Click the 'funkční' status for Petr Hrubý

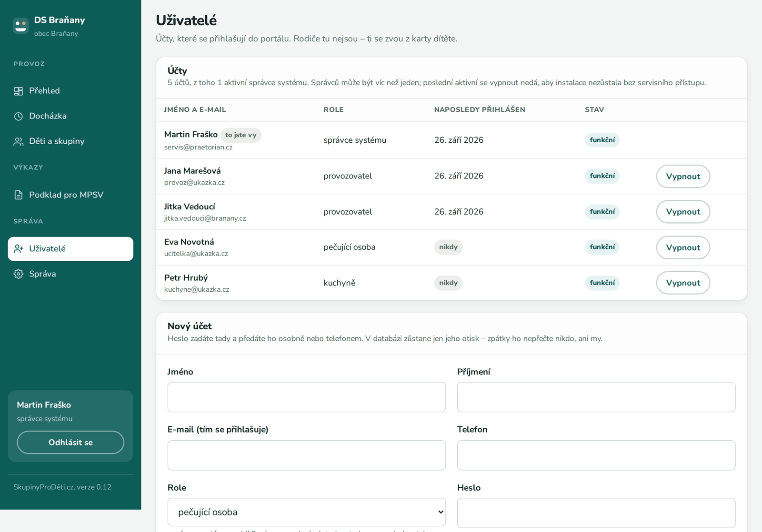click(x=602, y=283)
